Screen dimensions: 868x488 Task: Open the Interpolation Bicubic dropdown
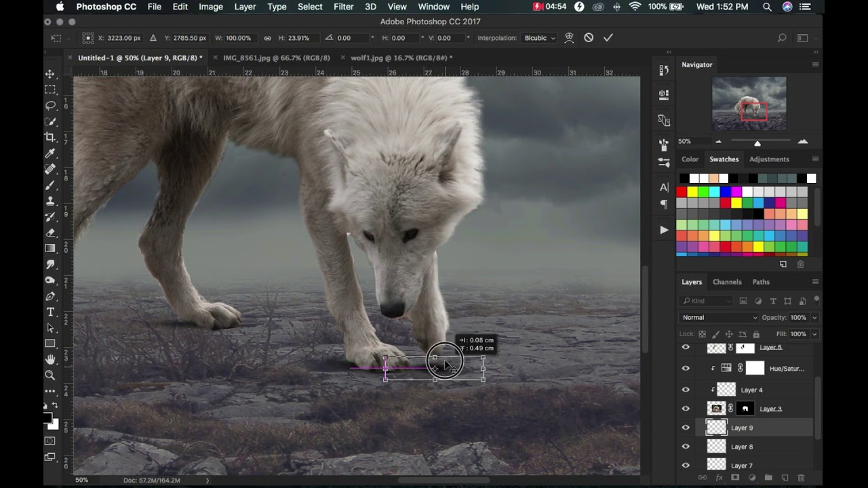point(540,38)
